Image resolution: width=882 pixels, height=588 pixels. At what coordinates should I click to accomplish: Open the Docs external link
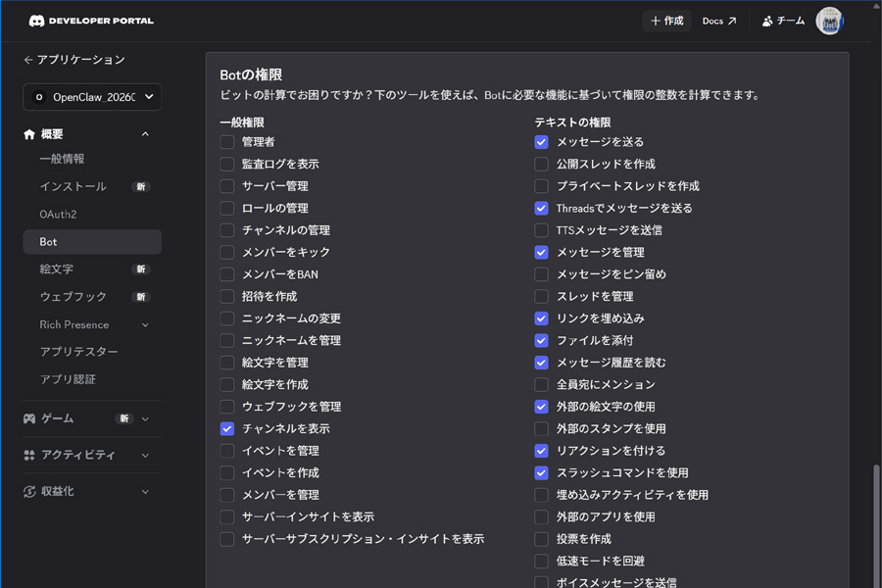(719, 20)
